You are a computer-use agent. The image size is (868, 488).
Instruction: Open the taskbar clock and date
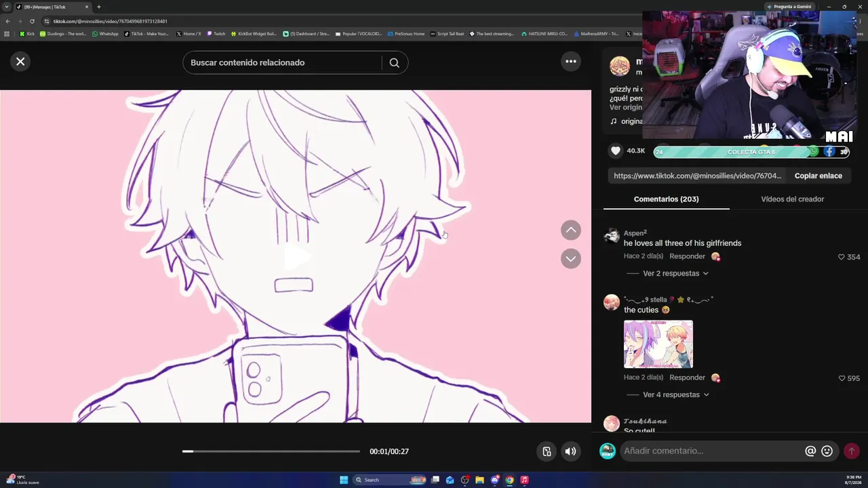click(x=852, y=480)
